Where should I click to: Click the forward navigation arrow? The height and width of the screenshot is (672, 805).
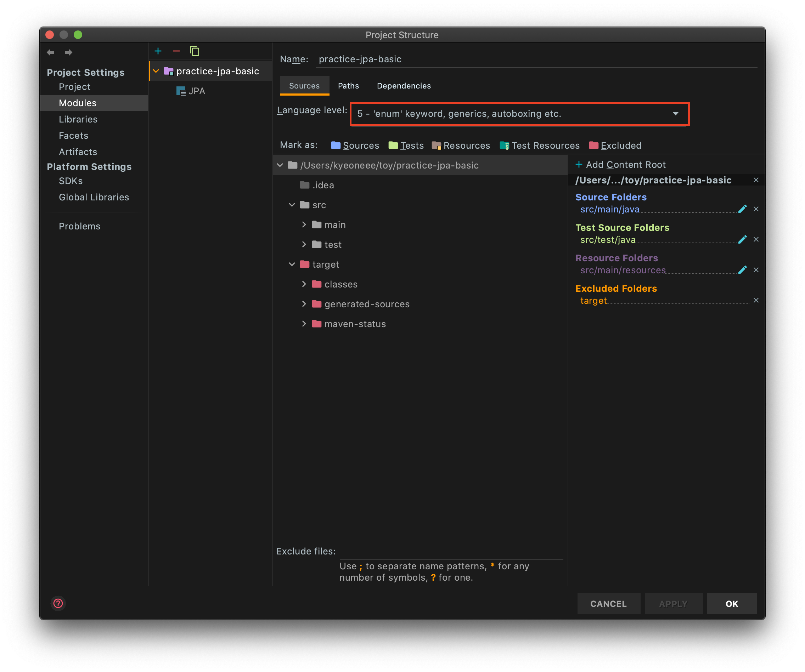coord(69,52)
